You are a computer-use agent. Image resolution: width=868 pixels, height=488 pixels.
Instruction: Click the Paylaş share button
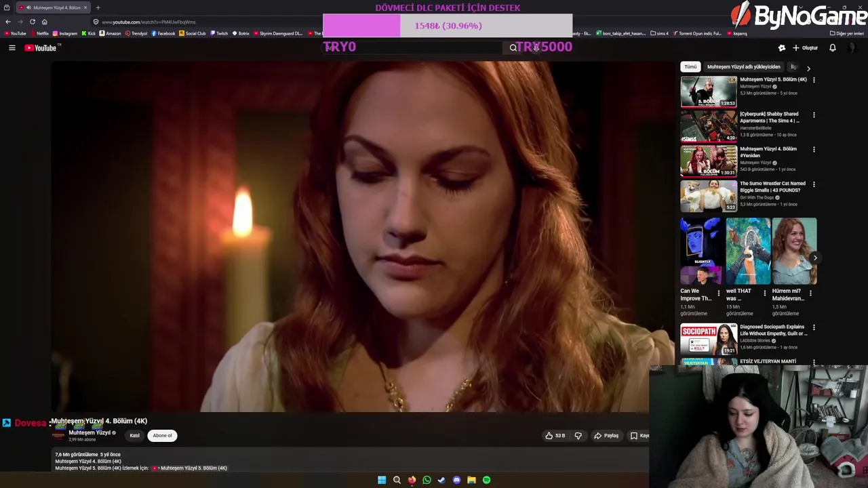pyautogui.click(x=606, y=435)
